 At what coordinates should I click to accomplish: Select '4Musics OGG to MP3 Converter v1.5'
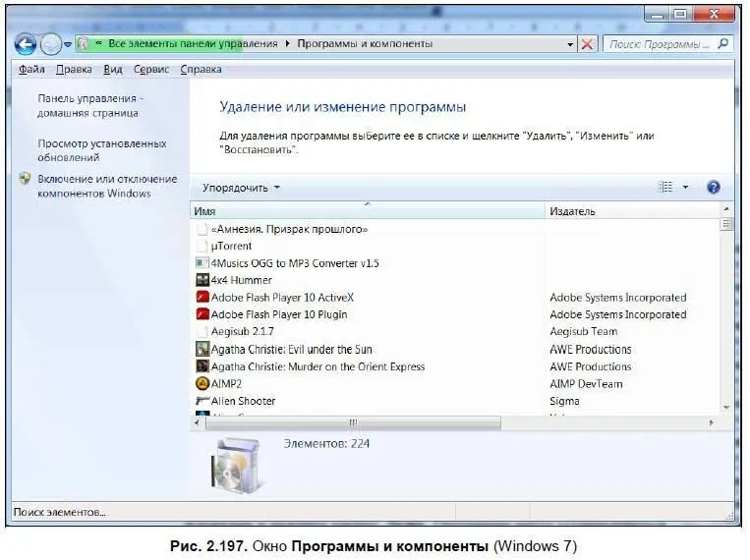click(295, 263)
